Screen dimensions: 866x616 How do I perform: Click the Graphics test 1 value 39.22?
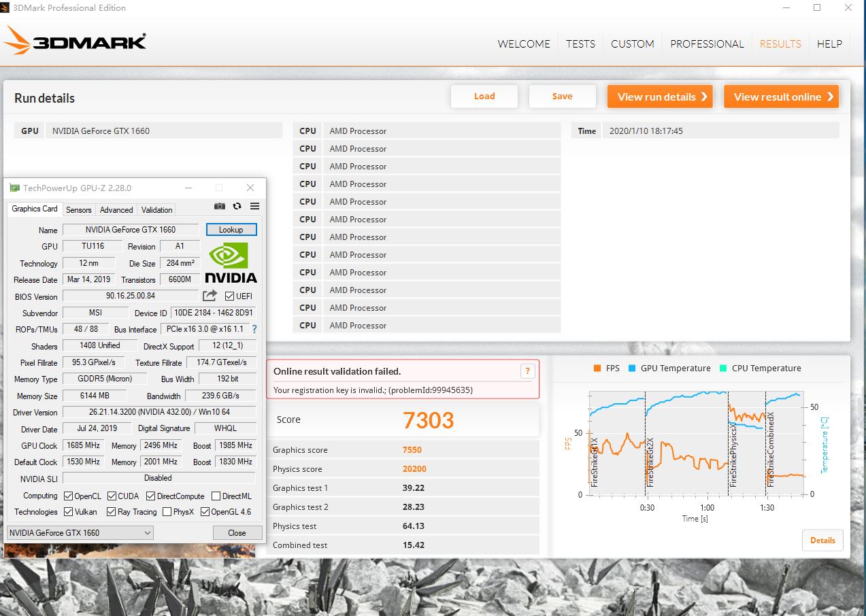click(414, 488)
